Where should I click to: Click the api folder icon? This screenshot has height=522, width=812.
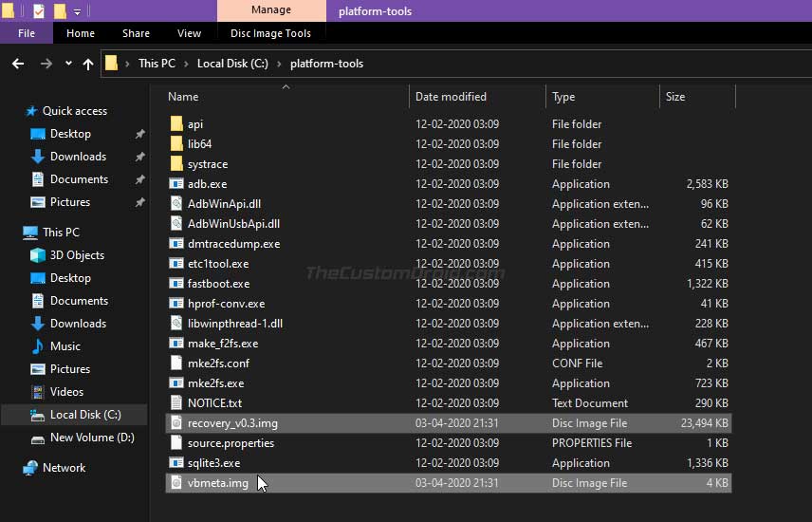click(176, 124)
